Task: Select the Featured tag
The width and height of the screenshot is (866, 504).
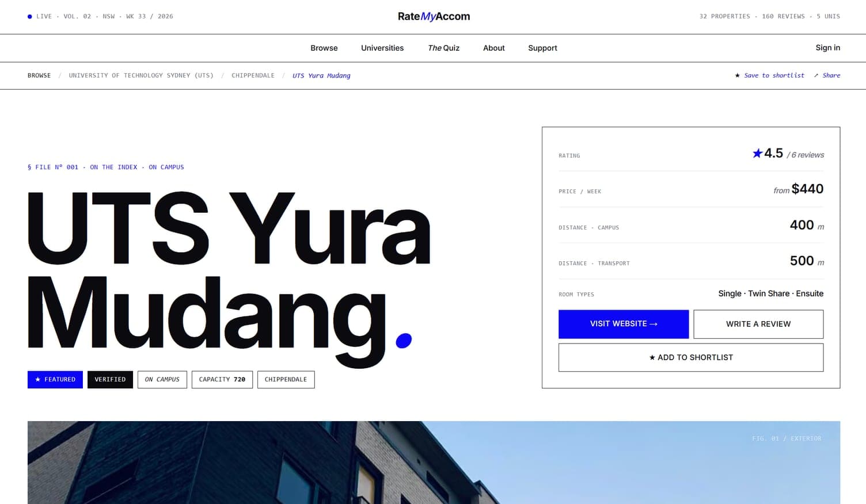Action: (55, 380)
